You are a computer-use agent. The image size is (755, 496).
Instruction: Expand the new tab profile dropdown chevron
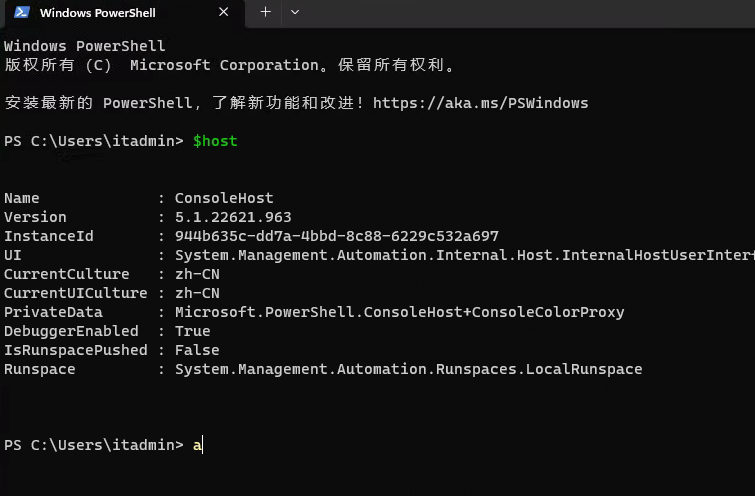(x=295, y=12)
